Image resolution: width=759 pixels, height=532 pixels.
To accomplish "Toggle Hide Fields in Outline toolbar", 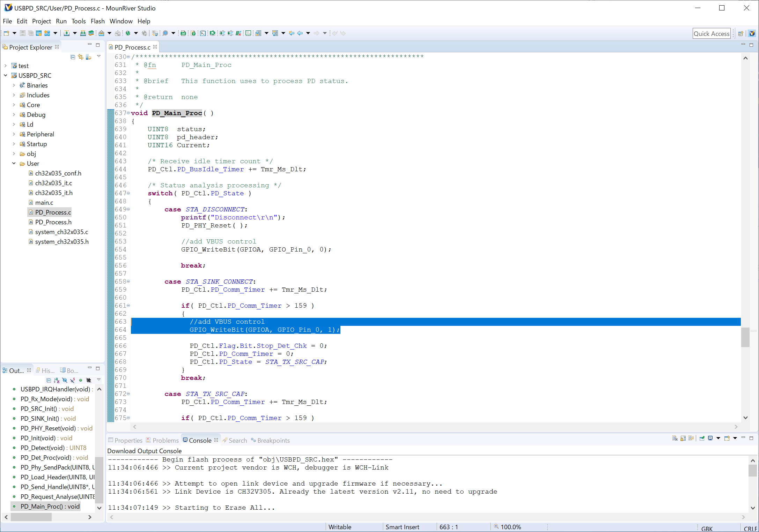I will (x=65, y=380).
